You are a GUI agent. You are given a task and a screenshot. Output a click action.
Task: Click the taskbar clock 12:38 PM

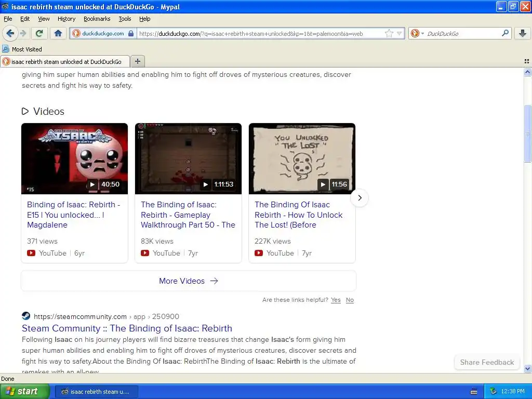coord(513,392)
